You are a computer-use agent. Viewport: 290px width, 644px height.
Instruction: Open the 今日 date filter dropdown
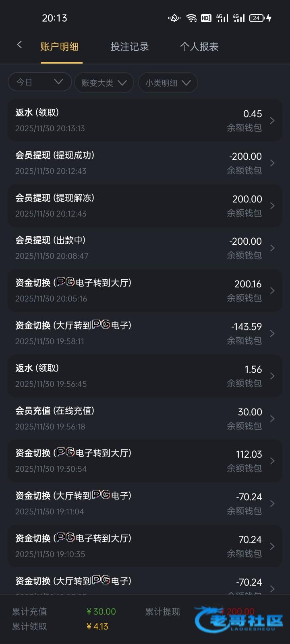[x=39, y=82]
